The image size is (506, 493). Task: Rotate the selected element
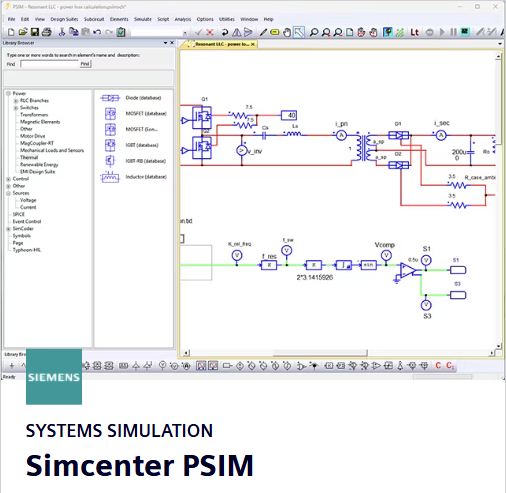[225, 32]
